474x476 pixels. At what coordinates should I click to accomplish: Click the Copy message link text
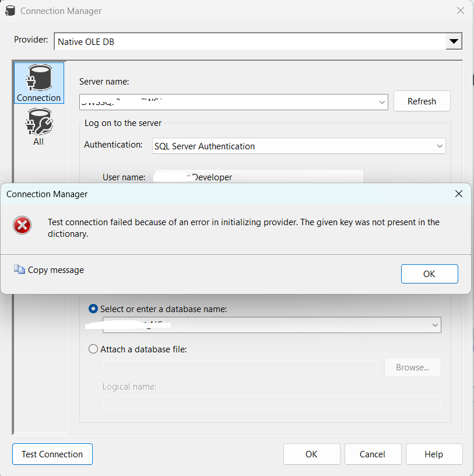coord(56,270)
